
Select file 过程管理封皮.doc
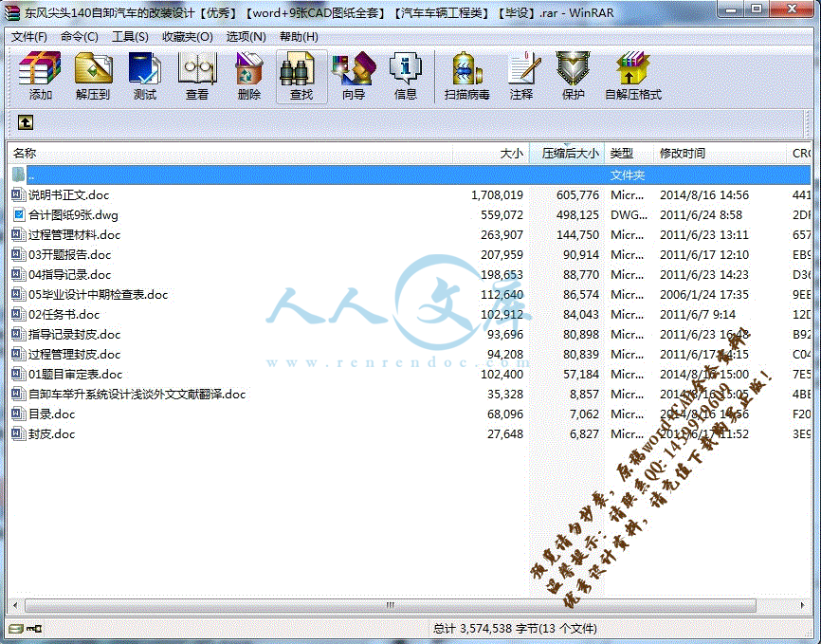pos(74,354)
